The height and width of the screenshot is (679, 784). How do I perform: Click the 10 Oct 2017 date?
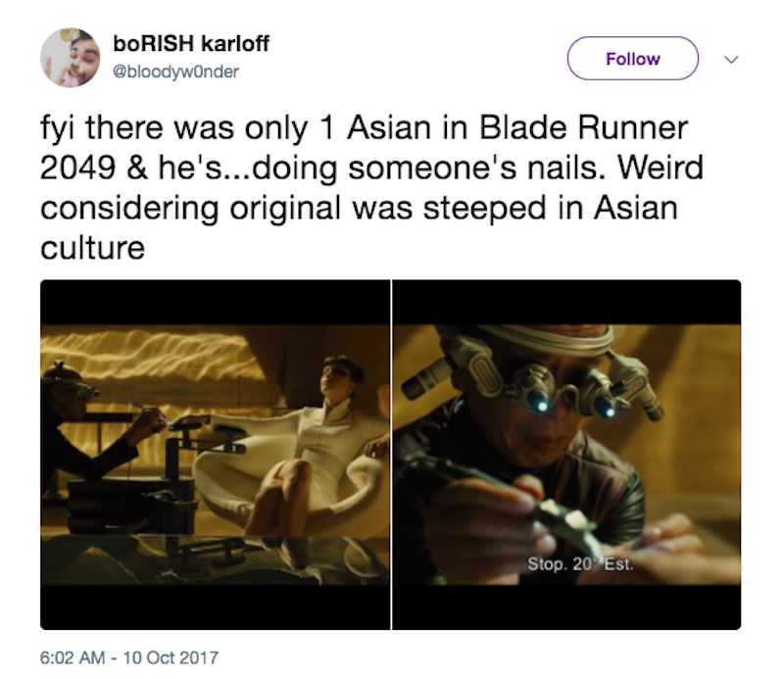coord(171,657)
